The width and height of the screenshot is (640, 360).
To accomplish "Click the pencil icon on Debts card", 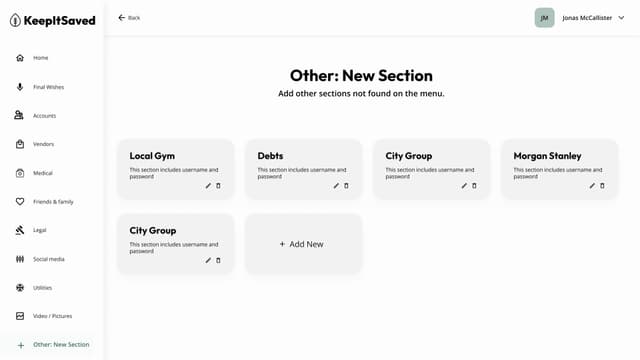I will [336, 186].
